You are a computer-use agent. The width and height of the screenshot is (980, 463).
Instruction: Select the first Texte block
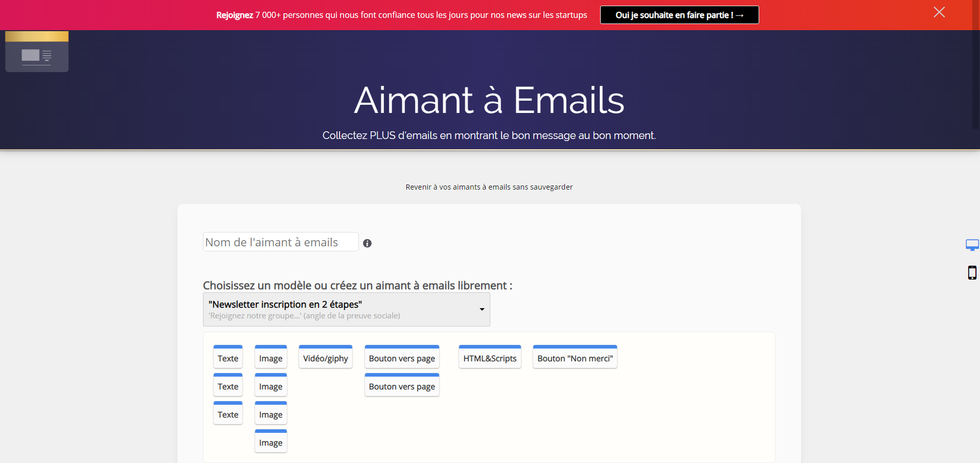click(x=227, y=358)
